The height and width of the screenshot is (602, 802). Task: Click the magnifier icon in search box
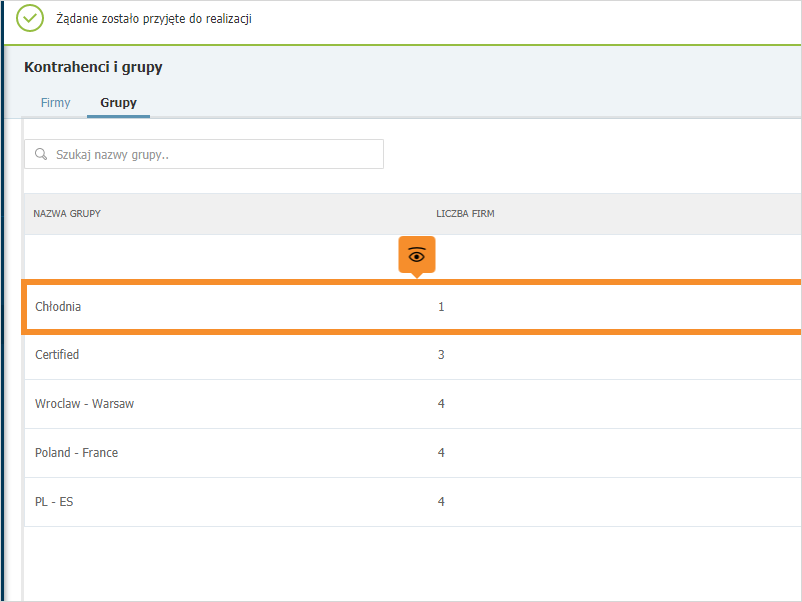(41, 154)
